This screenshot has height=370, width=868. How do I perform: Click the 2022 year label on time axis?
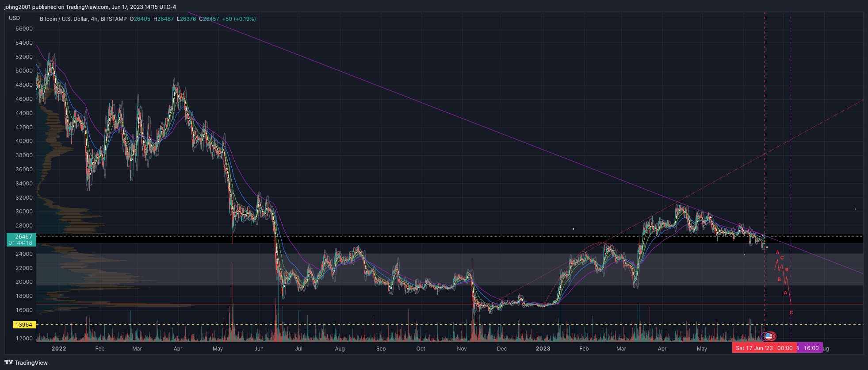(x=59, y=349)
